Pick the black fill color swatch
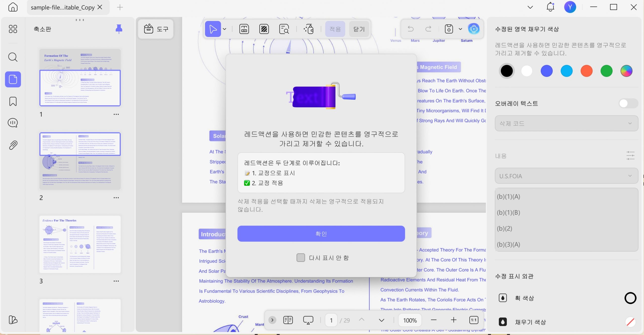Image resolution: width=644 pixels, height=335 pixels. [x=507, y=71]
